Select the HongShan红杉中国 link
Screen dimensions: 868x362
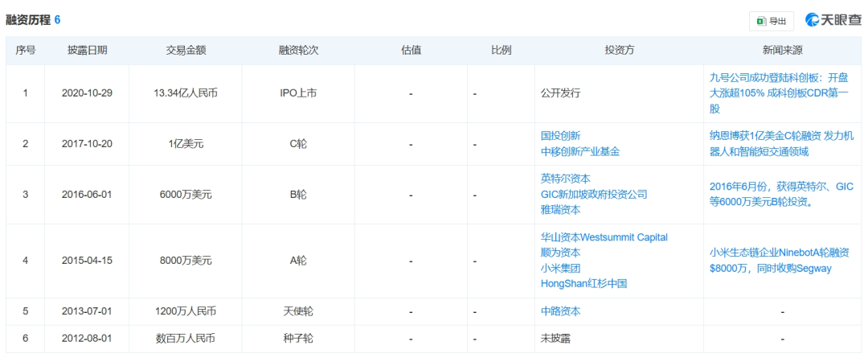pos(583,283)
